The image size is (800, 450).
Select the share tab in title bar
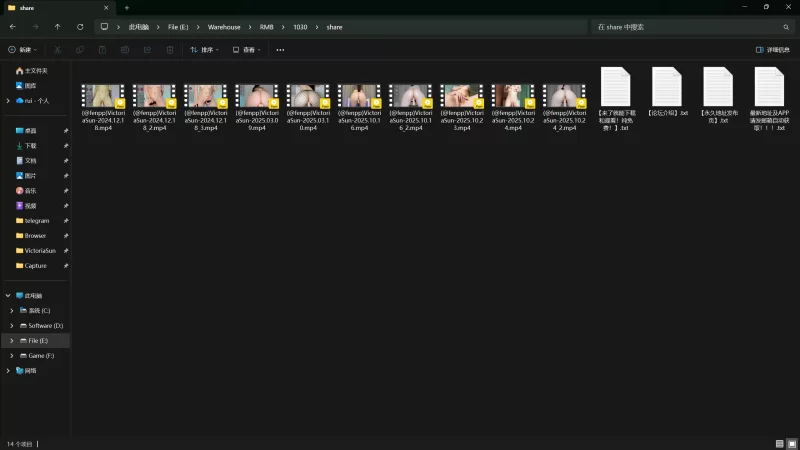pos(40,7)
